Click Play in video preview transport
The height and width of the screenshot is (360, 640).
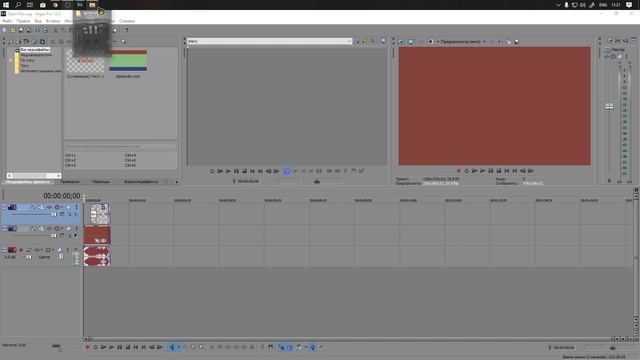pyautogui.click(x=482, y=171)
